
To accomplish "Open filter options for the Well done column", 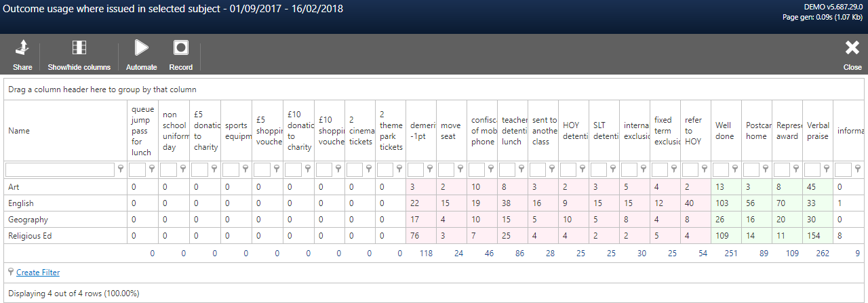I will coord(735,169).
